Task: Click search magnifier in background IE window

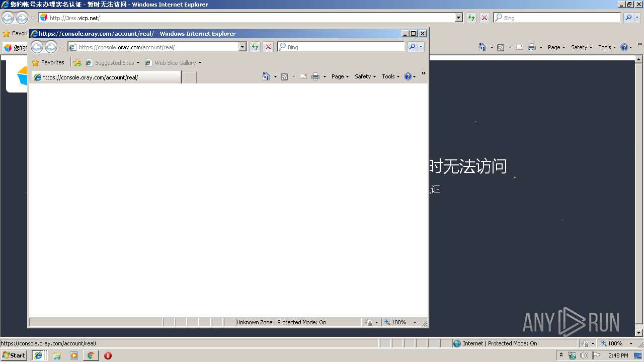Action: (x=628, y=18)
